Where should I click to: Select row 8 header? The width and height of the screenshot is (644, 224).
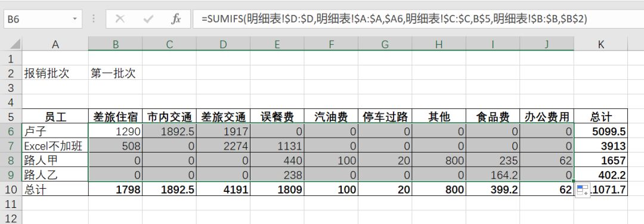pyautogui.click(x=11, y=160)
